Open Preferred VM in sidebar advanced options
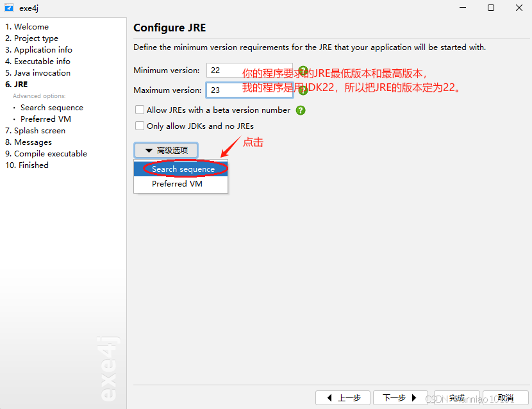 (46, 119)
